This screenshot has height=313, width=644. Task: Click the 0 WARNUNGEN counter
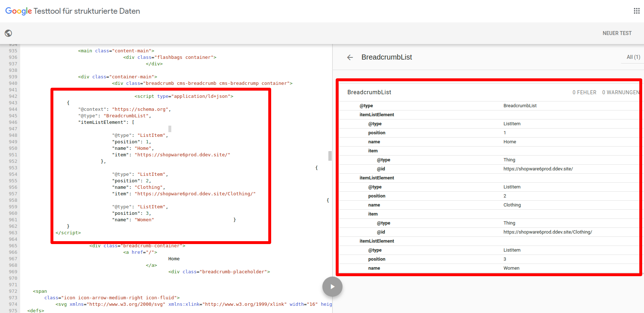point(621,92)
